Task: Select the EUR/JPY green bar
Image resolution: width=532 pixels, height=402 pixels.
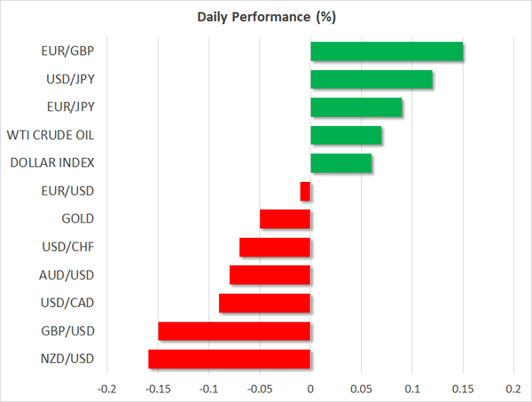Action: (356, 107)
